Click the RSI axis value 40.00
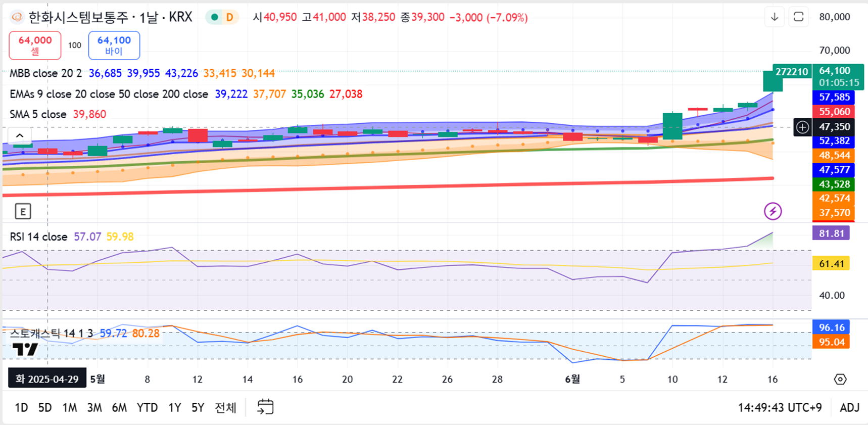Screen dimensions: 868x425 click(832, 295)
